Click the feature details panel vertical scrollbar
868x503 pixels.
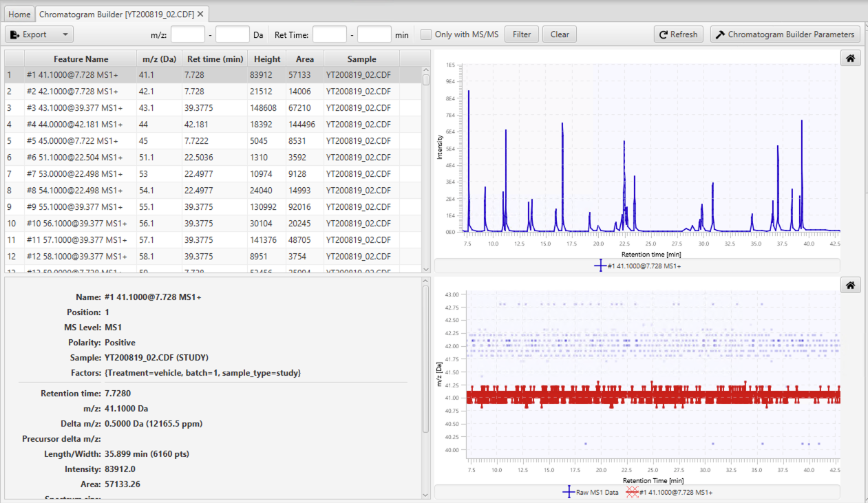tap(426, 389)
